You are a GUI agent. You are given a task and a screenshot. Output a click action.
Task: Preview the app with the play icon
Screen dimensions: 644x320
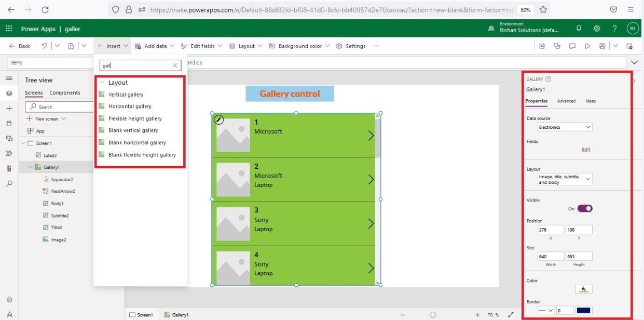tap(587, 46)
